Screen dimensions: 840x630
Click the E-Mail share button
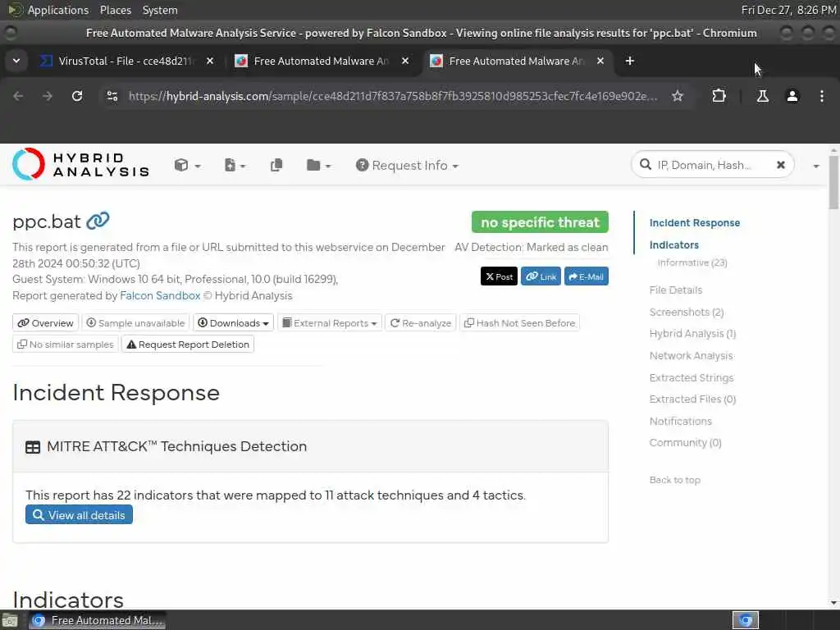pyautogui.click(x=586, y=276)
